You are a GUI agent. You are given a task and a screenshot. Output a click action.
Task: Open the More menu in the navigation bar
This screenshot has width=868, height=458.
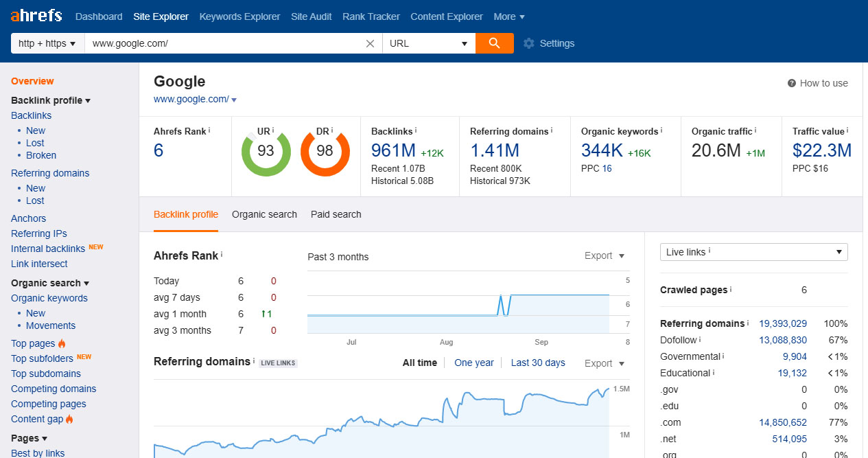(x=509, y=16)
